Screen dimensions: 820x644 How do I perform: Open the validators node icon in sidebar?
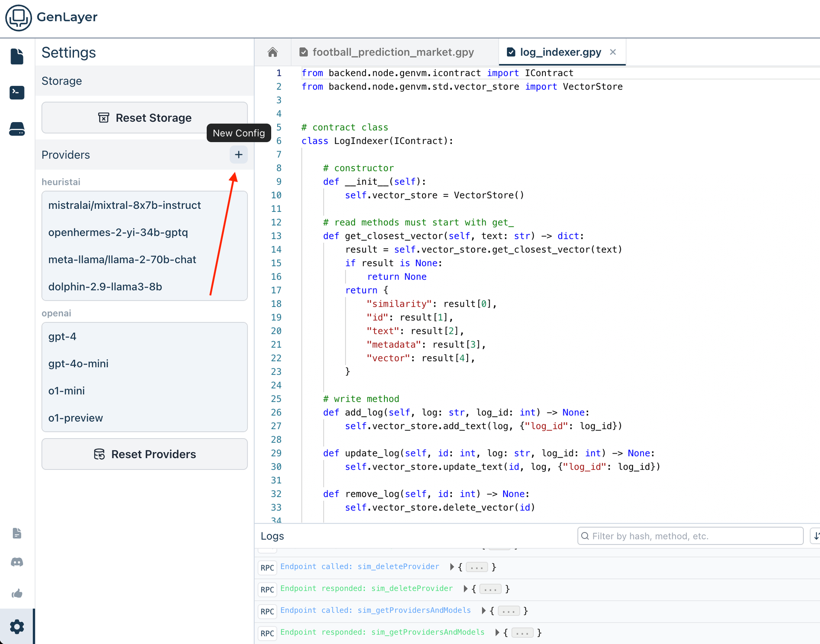(17, 129)
